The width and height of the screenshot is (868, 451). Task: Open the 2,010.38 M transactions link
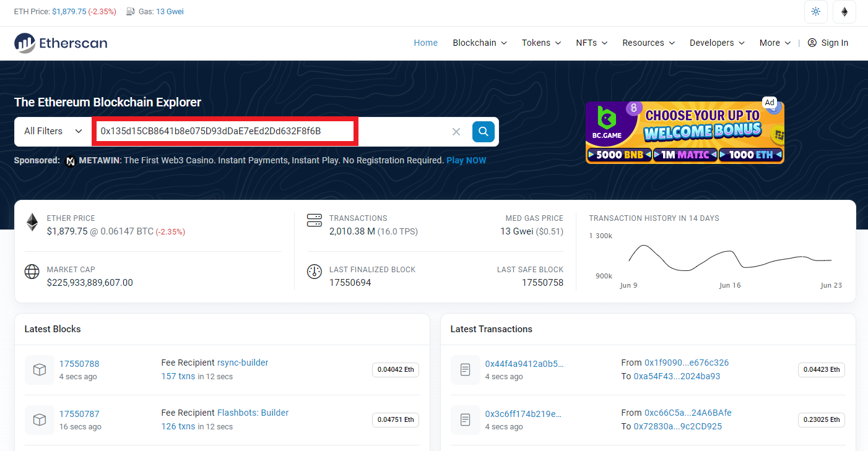click(x=352, y=231)
